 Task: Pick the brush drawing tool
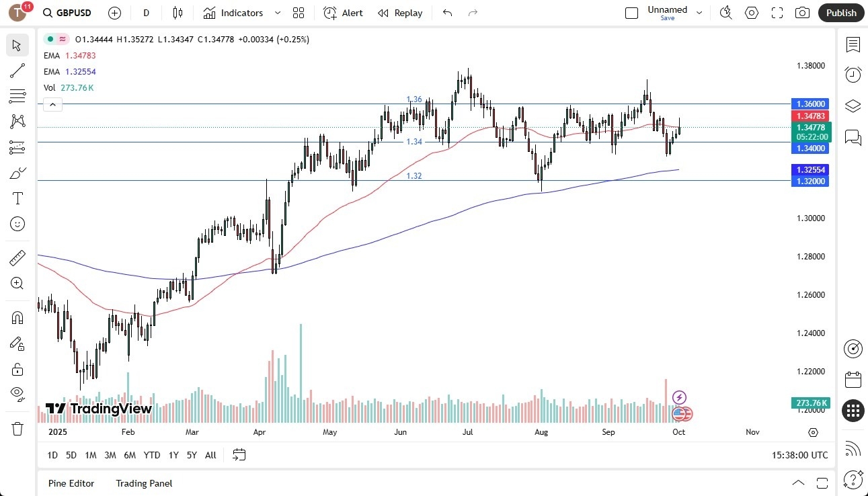[x=17, y=173]
